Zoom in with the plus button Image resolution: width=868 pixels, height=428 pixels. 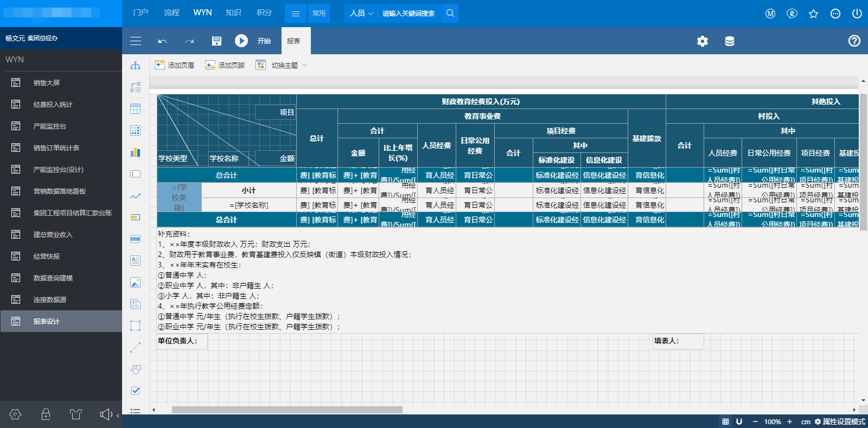point(789,421)
